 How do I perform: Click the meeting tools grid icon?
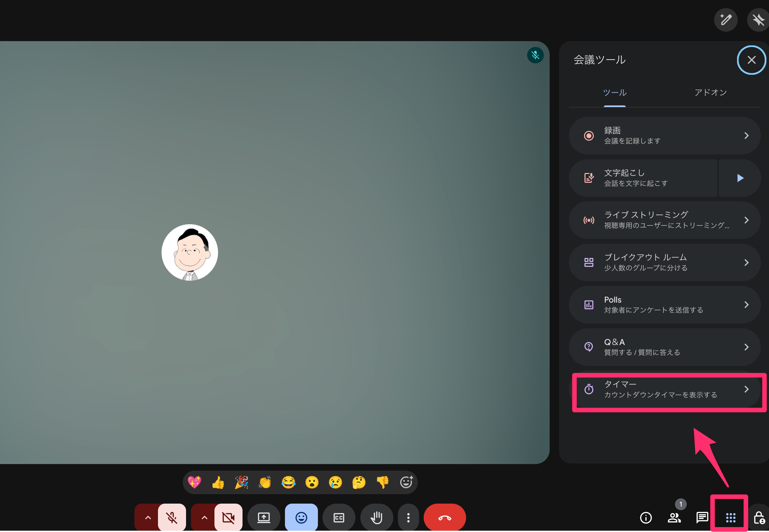pyautogui.click(x=730, y=518)
